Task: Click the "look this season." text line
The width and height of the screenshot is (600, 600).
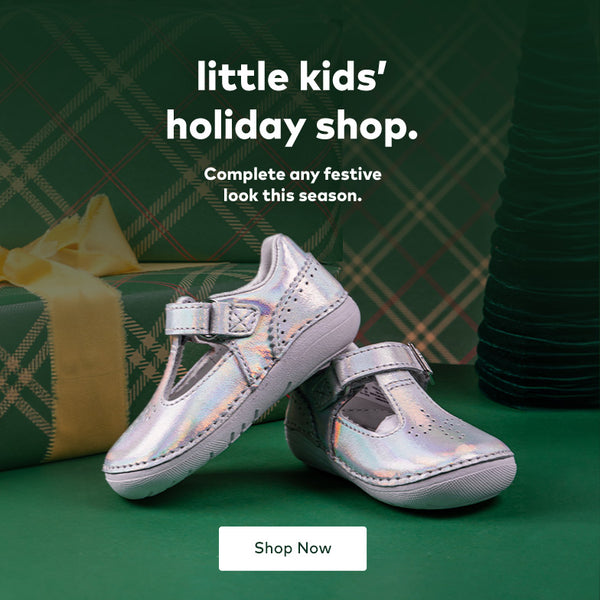Action: (x=293, y=196)
